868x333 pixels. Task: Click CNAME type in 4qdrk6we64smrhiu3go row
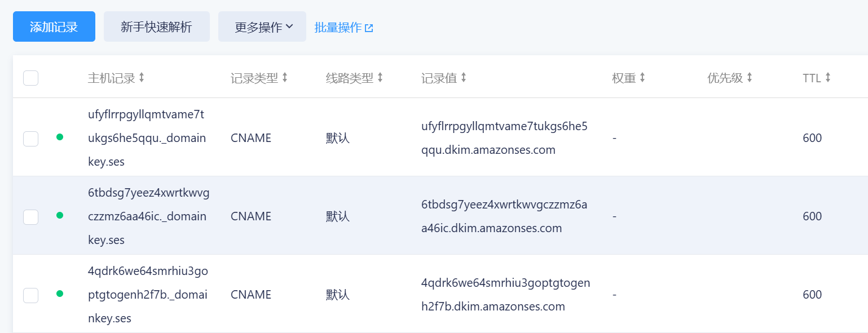pos(251,295)
